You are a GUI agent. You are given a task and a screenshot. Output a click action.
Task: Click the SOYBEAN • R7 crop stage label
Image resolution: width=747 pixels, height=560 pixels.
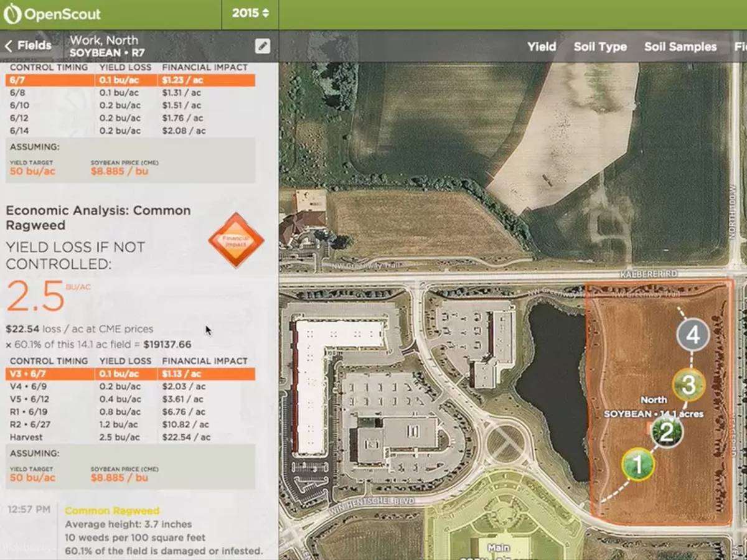(x=107, y=53)
